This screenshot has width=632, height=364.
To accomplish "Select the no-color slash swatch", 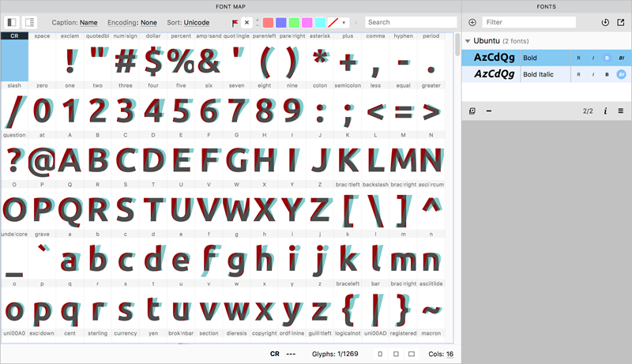I will tap(333, 23).
